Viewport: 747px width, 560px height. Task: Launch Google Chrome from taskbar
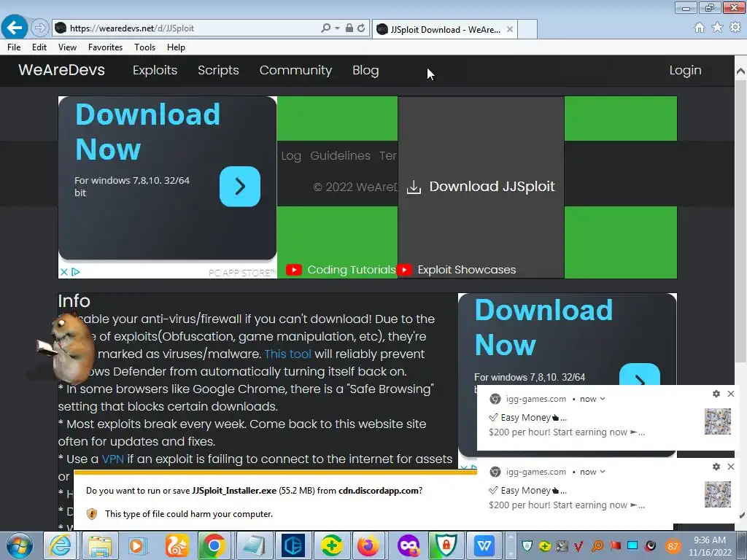[214, 545]
